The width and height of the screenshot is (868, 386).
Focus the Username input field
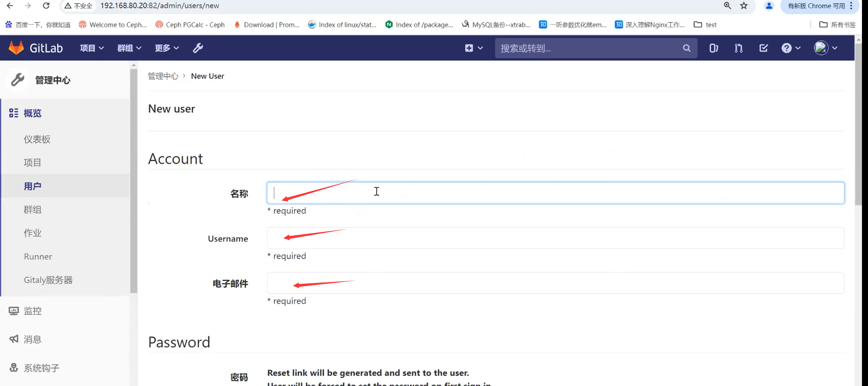[x=555, y=238]
